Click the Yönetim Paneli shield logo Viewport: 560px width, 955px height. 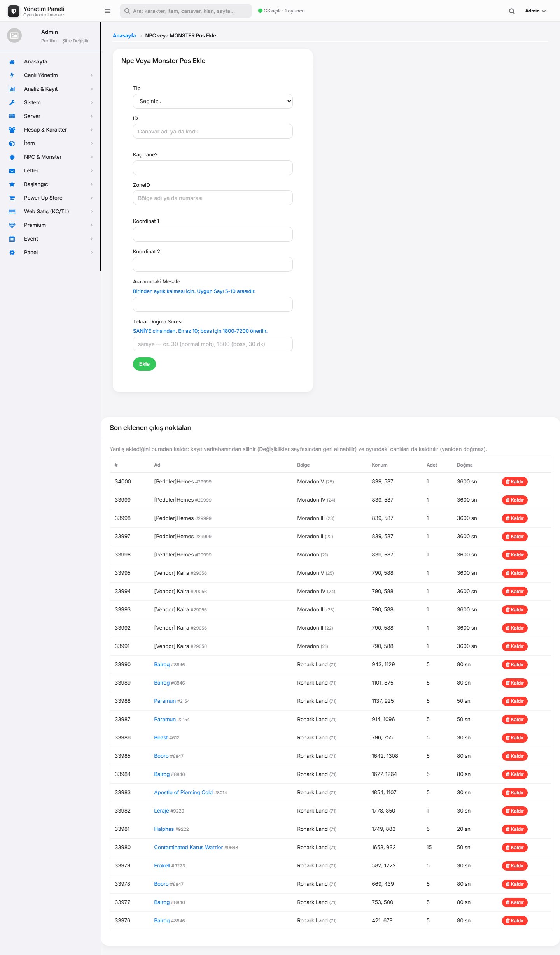click(14, 11)
